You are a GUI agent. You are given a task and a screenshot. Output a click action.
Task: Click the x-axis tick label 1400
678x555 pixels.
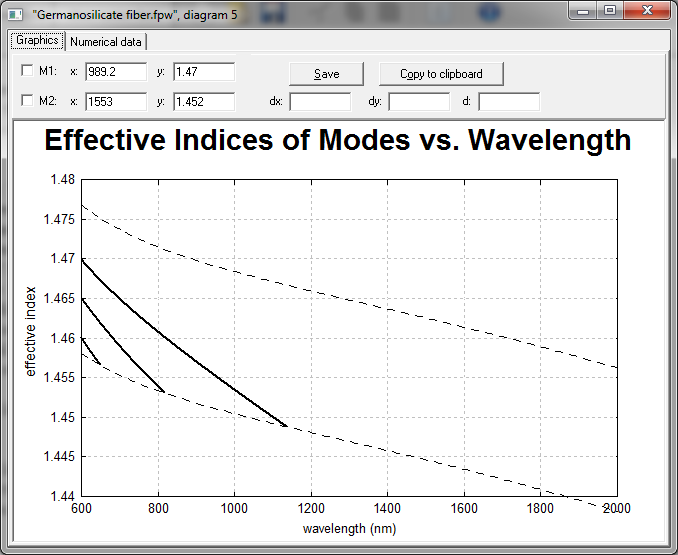(x=387, y=508)
